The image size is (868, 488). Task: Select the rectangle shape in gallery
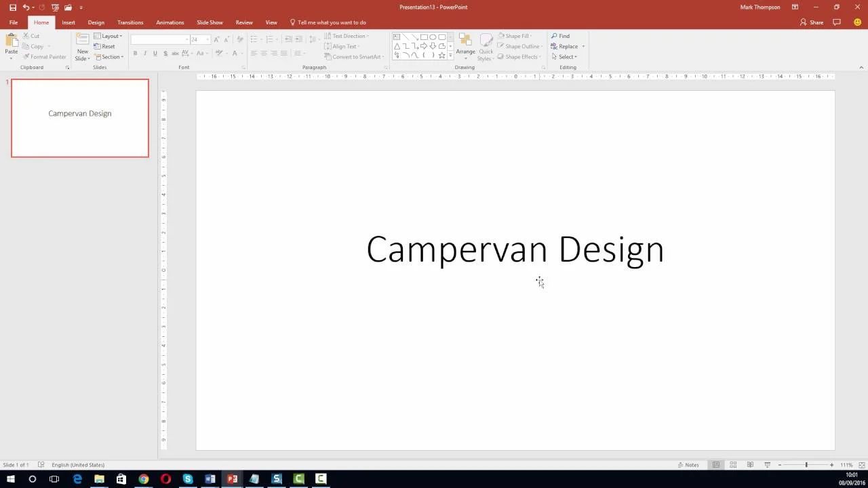click(x=424, y=37)
